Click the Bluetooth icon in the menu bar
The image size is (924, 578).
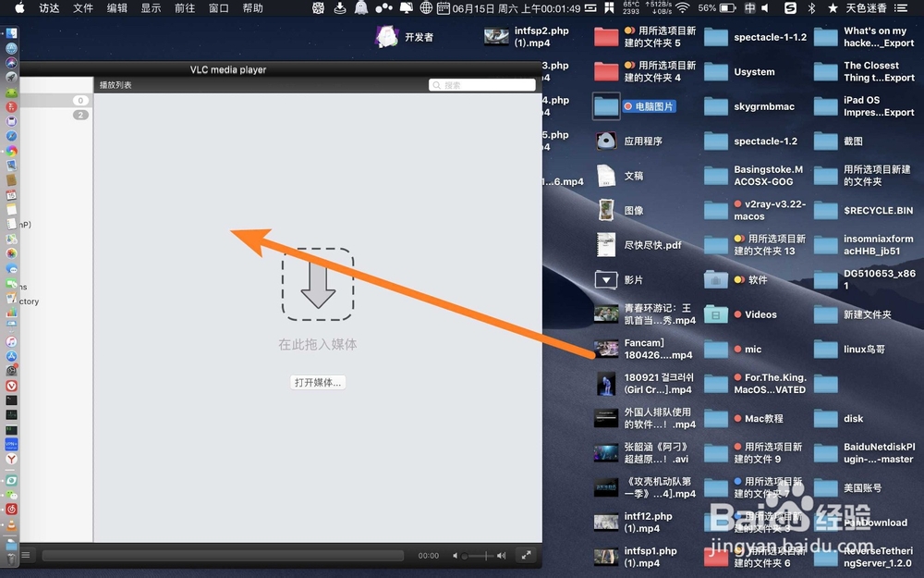811,7
